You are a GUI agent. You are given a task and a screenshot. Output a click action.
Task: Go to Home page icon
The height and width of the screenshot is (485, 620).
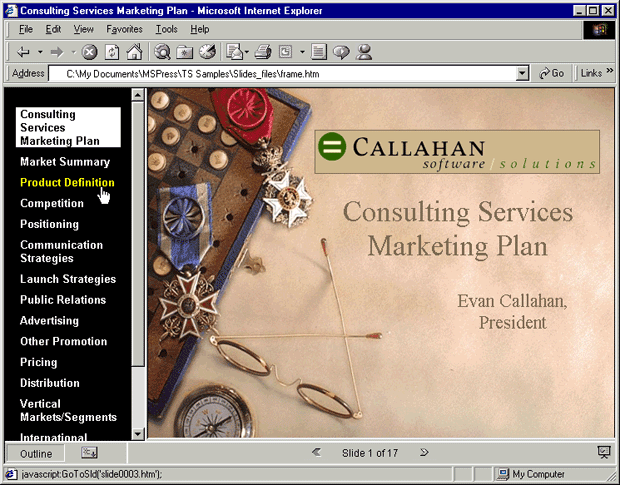coord(134,51)
